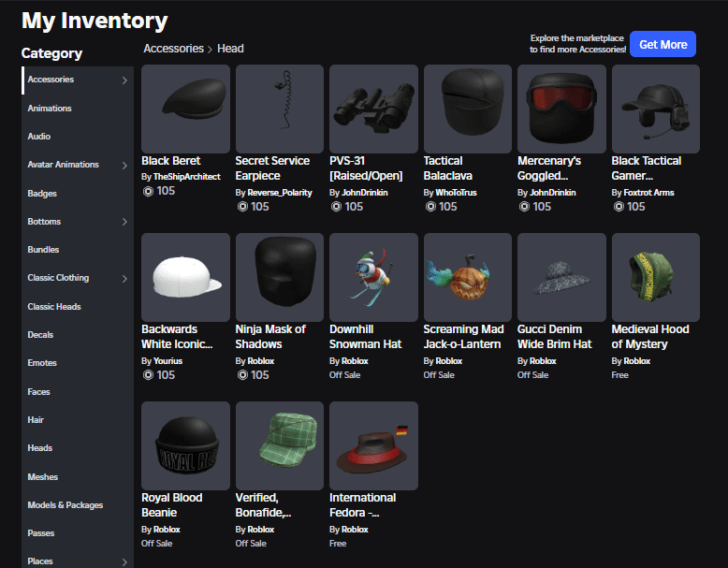728x568 pixels.
Task: Open Mercenary's Goggled mask thumbnail
Action: [x=561, y=109]
